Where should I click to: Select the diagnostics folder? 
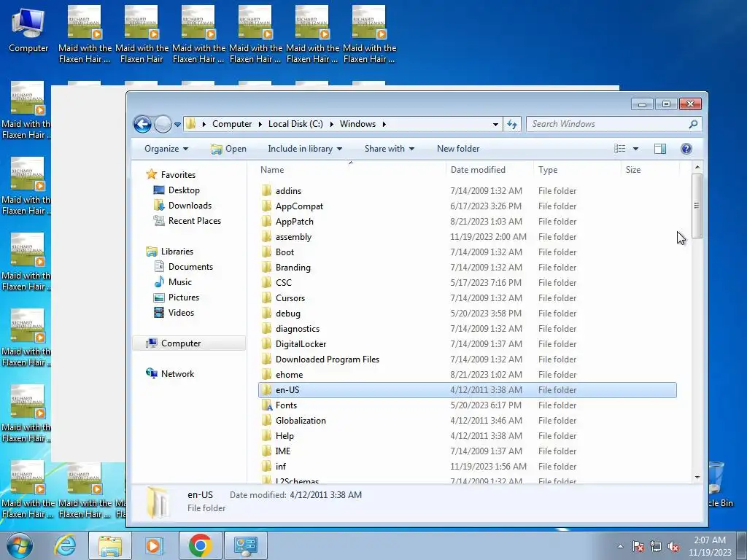298,329
